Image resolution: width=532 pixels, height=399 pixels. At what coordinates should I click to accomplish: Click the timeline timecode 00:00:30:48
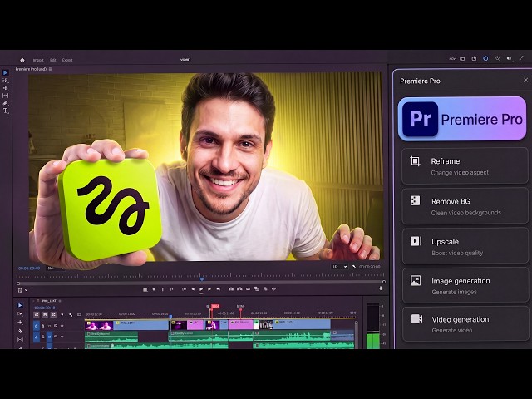click(44, 308)
